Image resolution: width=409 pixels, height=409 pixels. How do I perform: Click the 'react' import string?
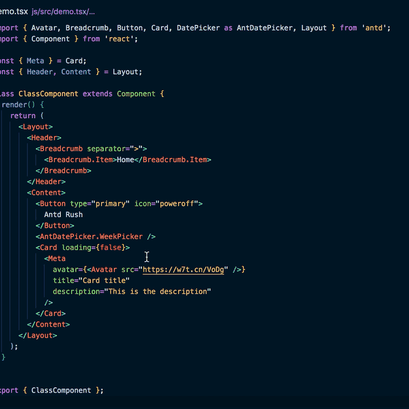[119, 39]
